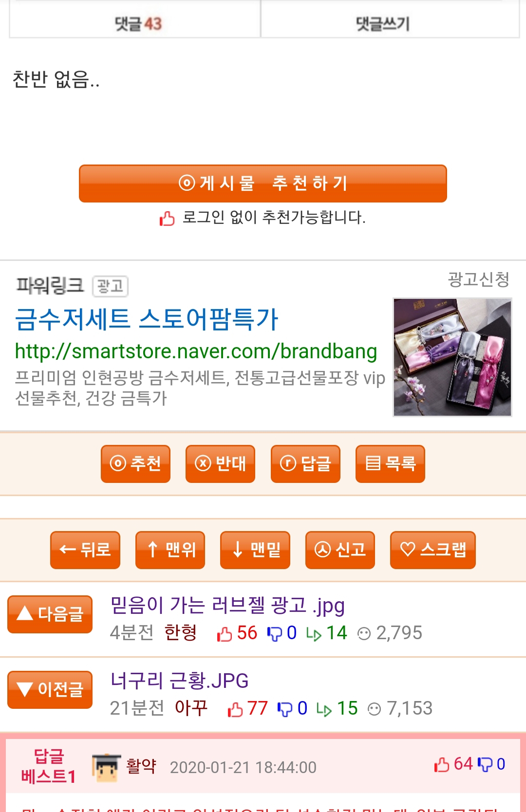526x812 pixels.
Task: Open post 믿음이 가는 러브젤 광고 .jpg
Action: coord(227,605)
